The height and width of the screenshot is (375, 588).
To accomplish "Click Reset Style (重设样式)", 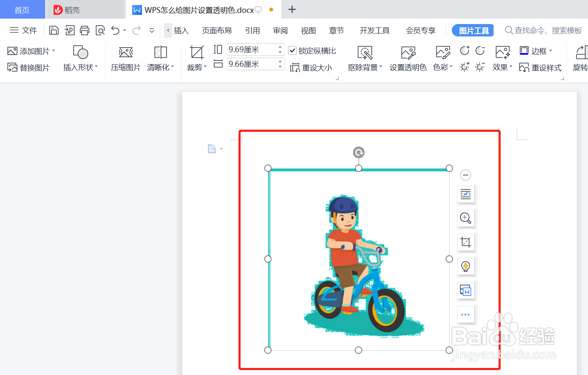I will point(540,68).
